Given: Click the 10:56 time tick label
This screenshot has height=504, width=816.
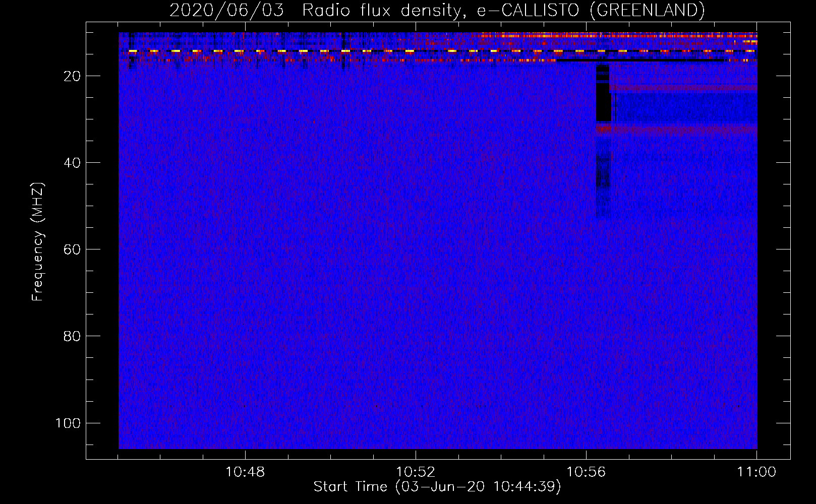Looking at the screenshot, I should (586, 472).
